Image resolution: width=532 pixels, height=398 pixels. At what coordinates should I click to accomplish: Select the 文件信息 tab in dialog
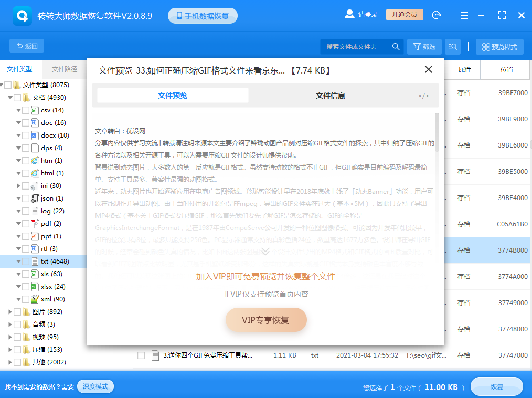[x=331, y=96]
